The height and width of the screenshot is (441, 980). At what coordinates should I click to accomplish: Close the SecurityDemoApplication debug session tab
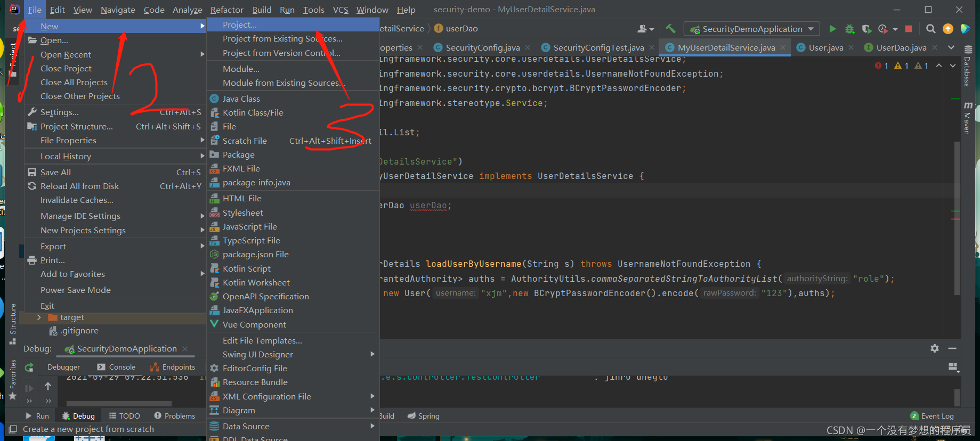point(185,348)
